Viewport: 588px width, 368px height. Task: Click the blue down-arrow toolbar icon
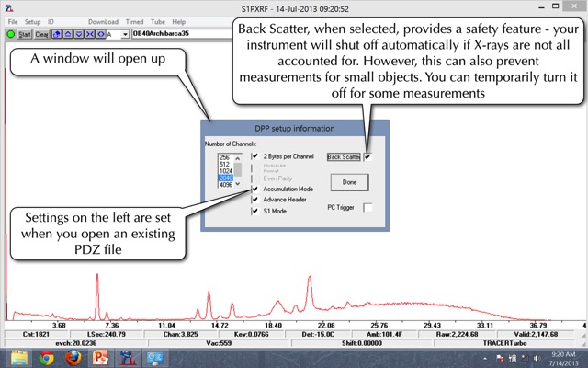(x=77, y=34)
